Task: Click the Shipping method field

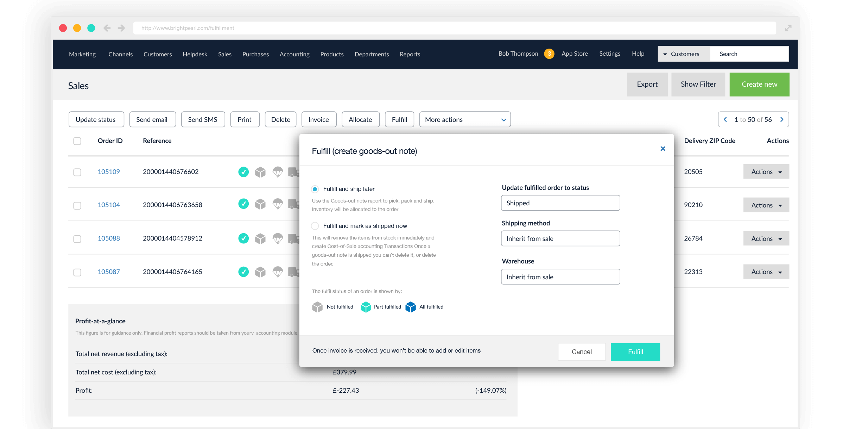Action: 560,238
